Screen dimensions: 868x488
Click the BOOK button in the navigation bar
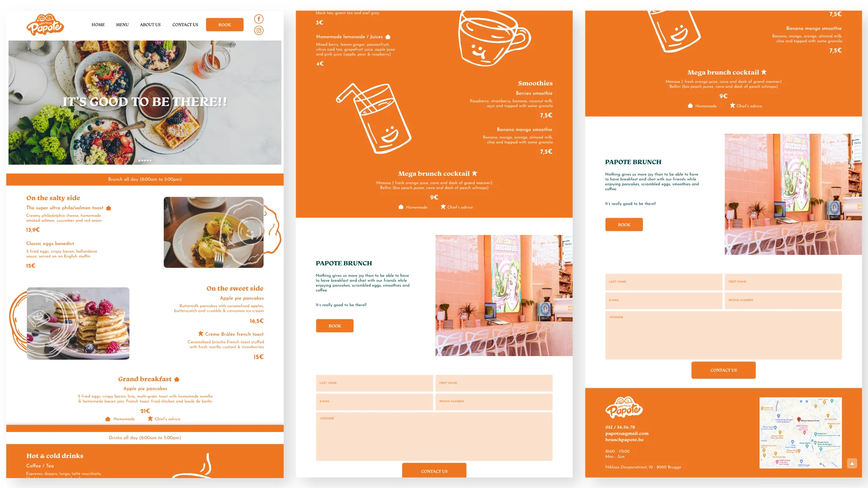pos(225,24)
